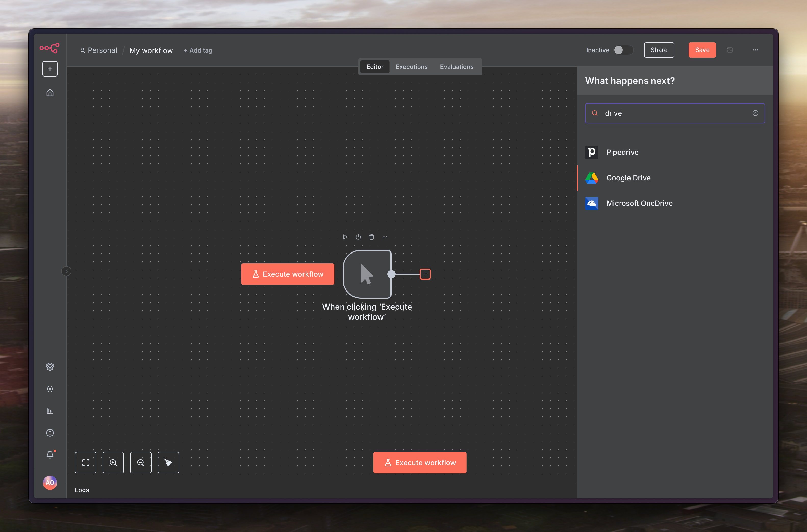Click the deactivate power icon above node
This screenshot has height=532, width=807.
click(358, 237)
